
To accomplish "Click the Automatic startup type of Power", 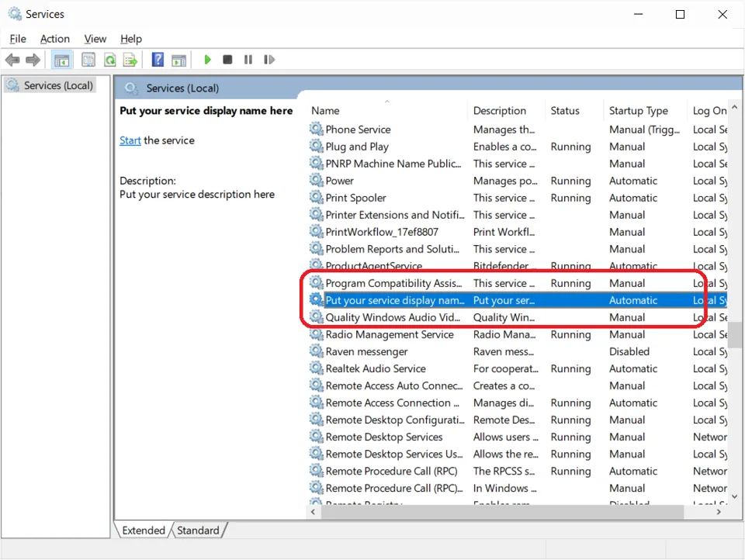I will [x=633, y=181].
